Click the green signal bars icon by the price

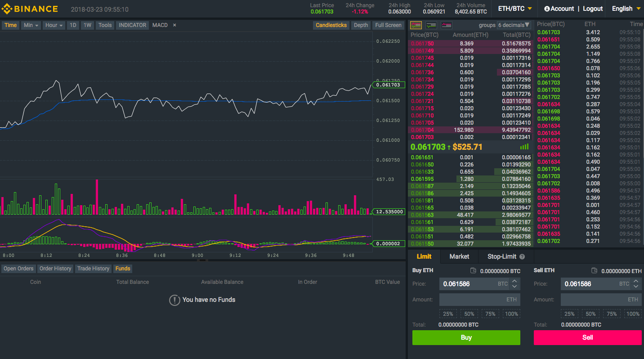[x=524, y=147]
